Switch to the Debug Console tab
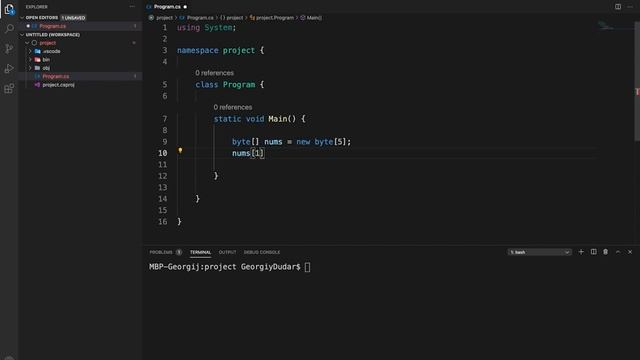640x360 pixels. point(262,252)
